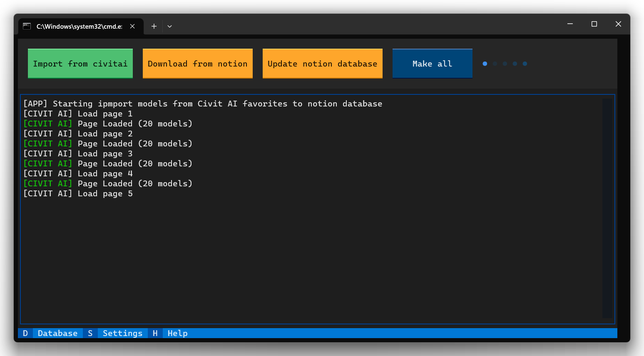Close the cmd.exe tab

pyautogui.click(x=132, y=26)
